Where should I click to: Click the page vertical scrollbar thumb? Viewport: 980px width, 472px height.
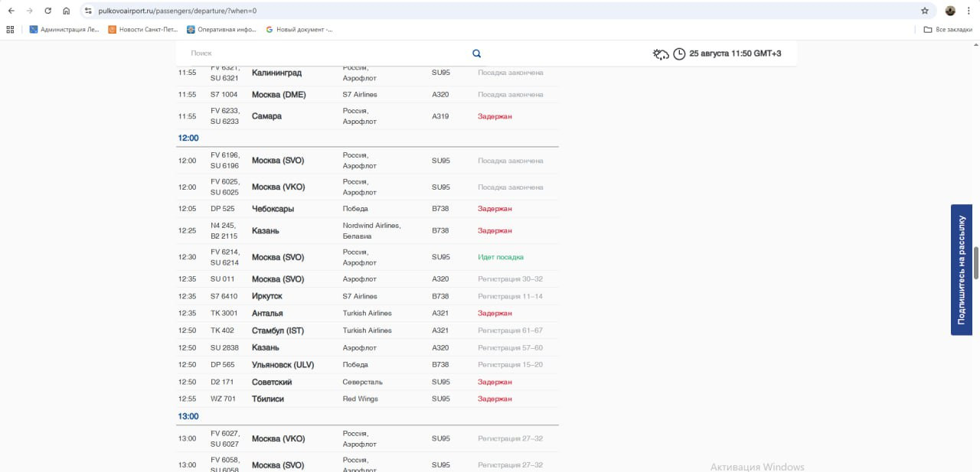click(x=976, y=262)
